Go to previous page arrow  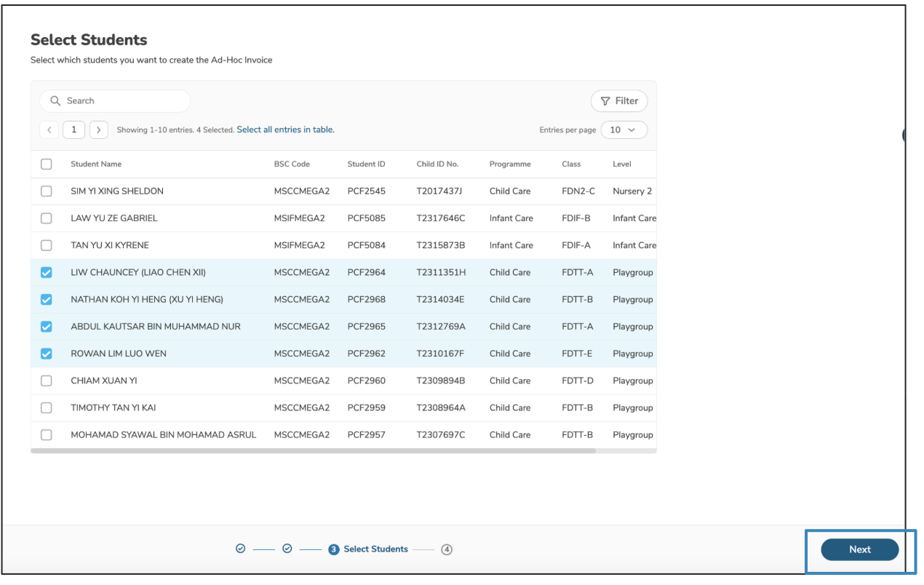[49, 130]
